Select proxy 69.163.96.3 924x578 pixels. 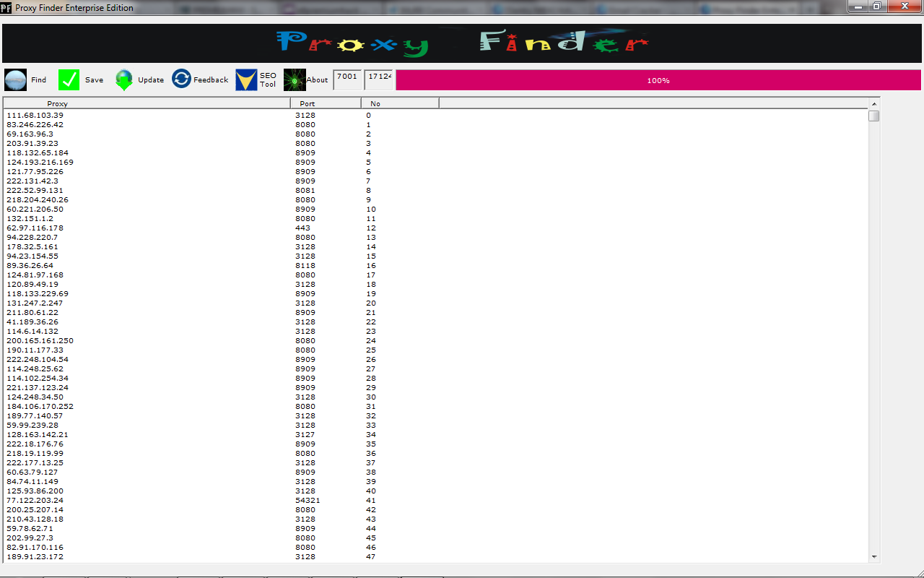[x=30, y=134]
